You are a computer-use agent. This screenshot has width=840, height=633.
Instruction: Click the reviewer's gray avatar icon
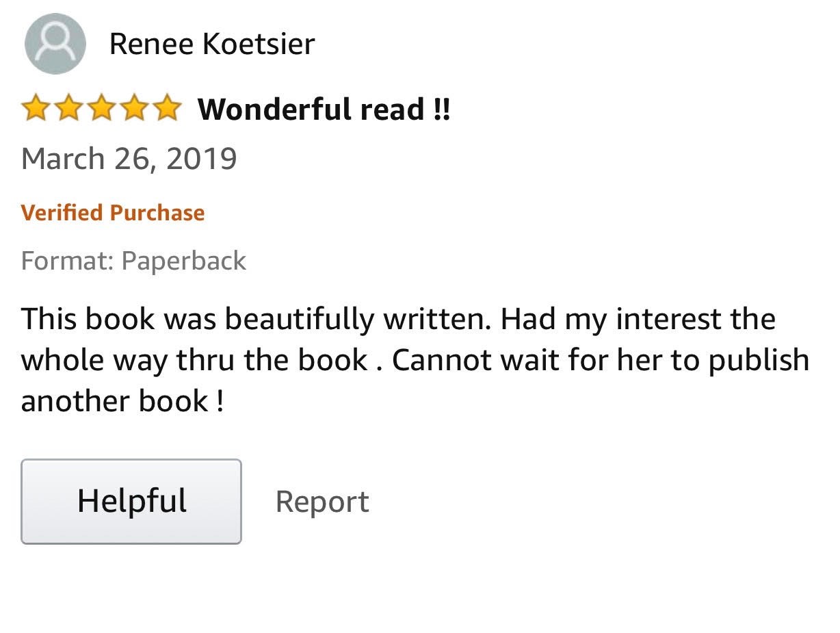coord(55,44)
